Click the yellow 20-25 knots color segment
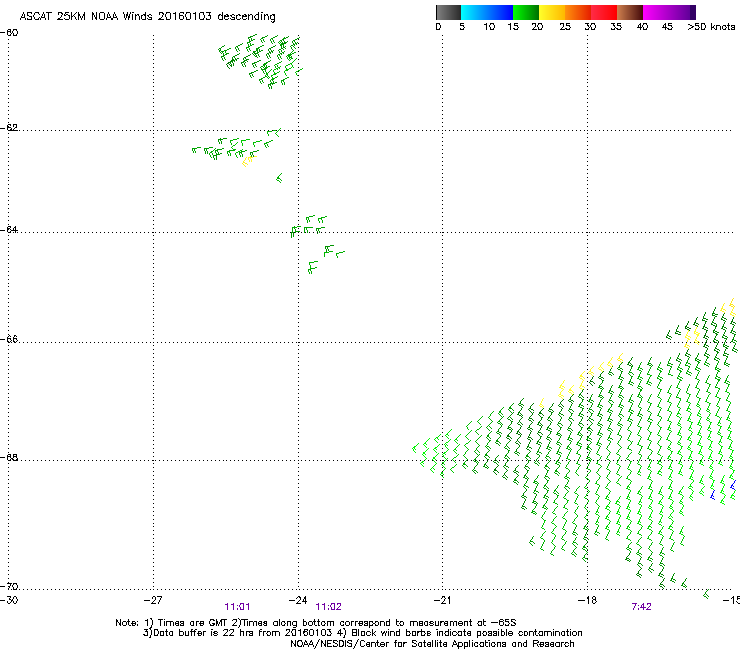 [x=552, y=12]
